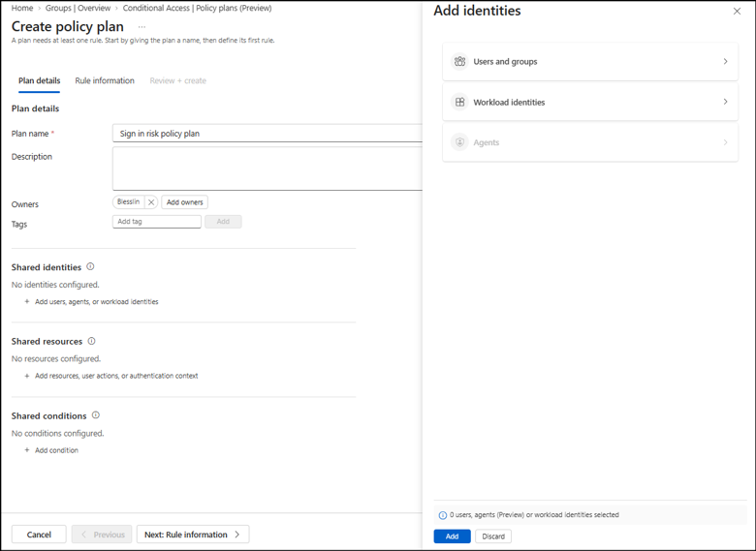Click the Cancel button
This screenshot has width=756, height=551.
[x=39, y=535]
